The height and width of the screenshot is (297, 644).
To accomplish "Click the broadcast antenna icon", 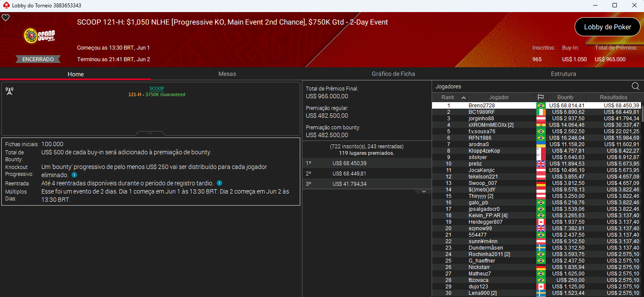I will pos(9,91).
